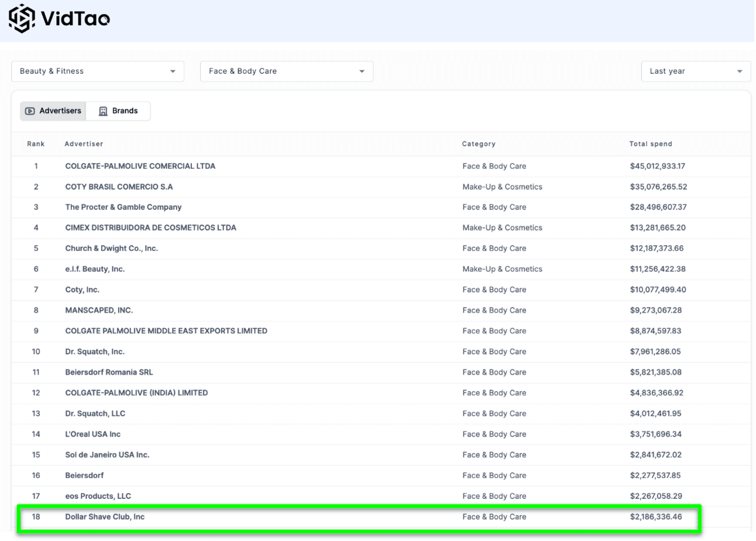Click the video icon on Advertisers tab

[x=30, y=111]
